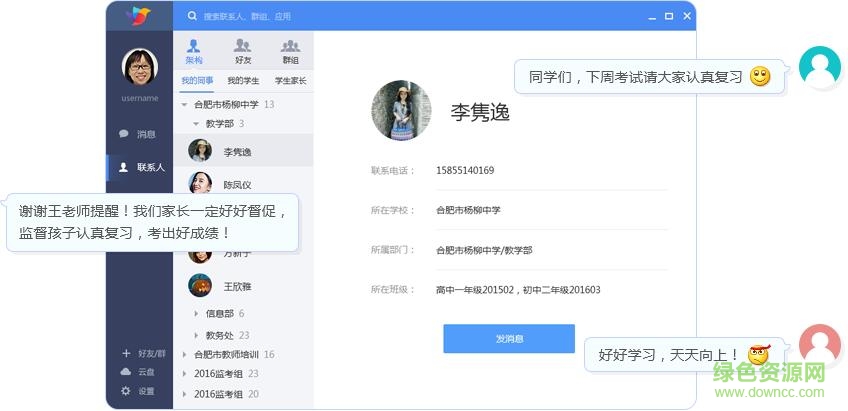Click the bird app logo
Screen dimensions: 848x411
pos(139,16)
